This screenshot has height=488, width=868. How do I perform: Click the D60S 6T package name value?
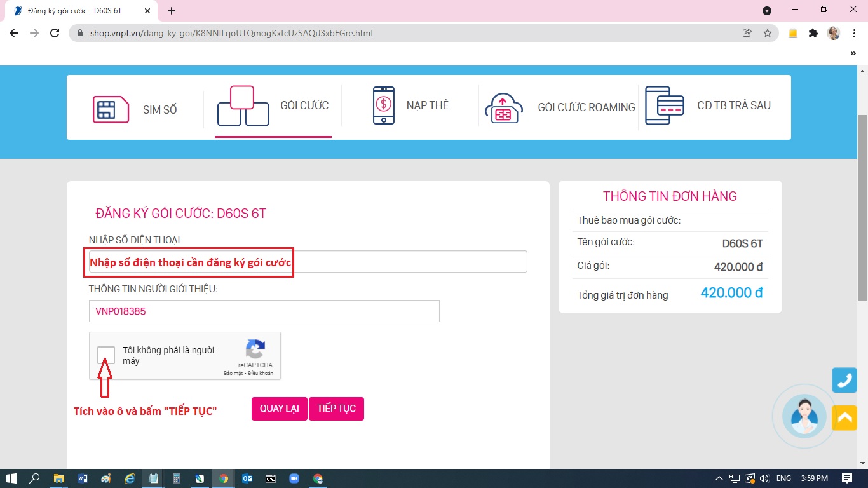[743, 243]
